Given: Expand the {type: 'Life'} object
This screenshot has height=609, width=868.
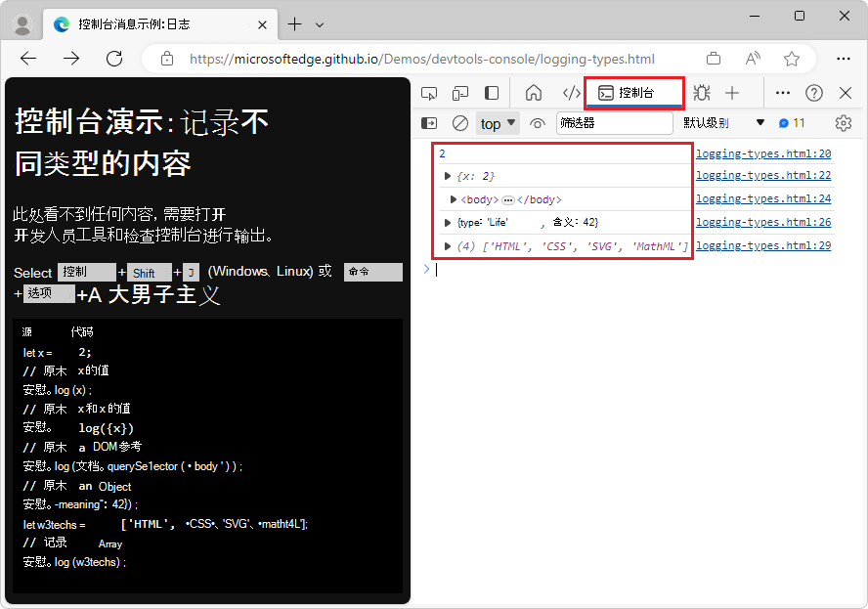Looking at the screenshot, I should point(448,223).
